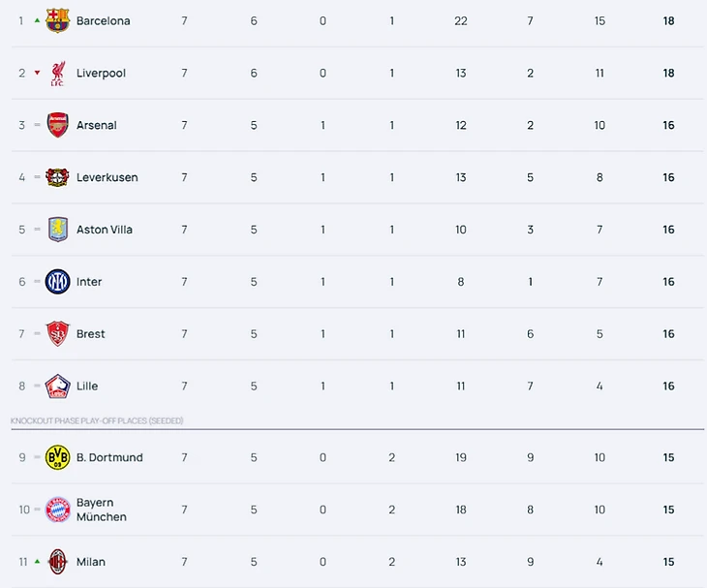Open the B. Dortmund team page
Screen dimensions: 707x588
[109, 457]
